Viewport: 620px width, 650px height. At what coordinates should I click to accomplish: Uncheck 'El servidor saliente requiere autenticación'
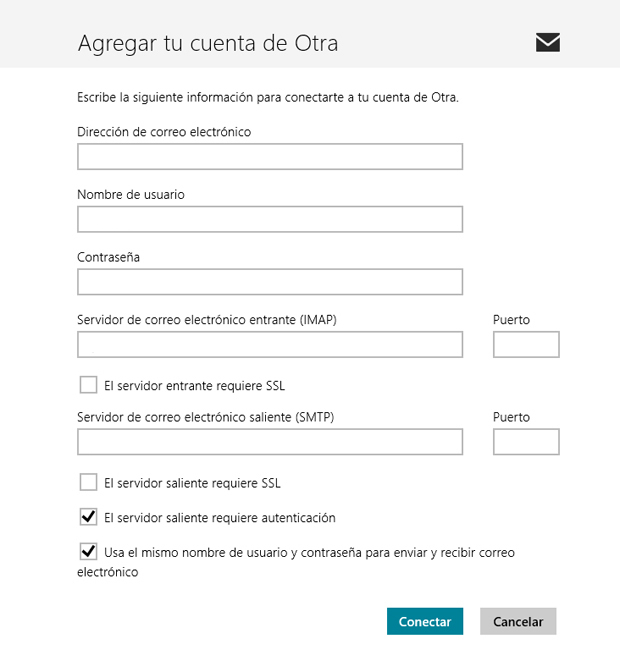click(88, 517)
